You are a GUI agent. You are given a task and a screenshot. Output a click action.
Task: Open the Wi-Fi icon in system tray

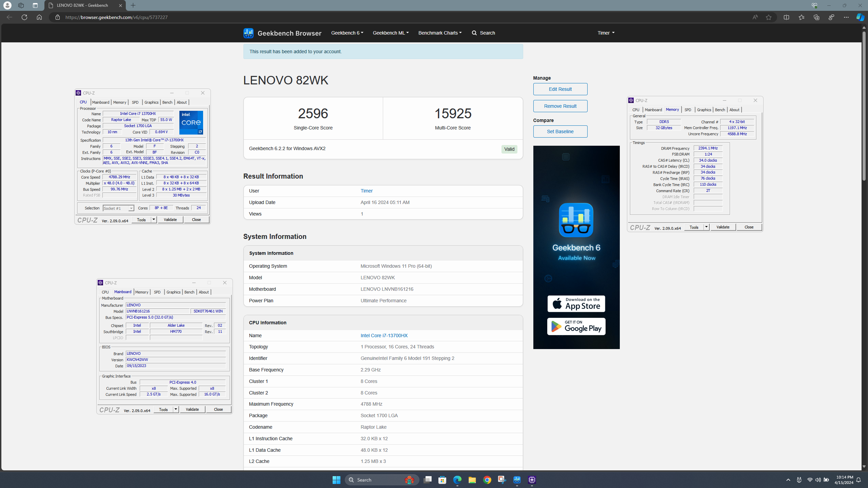click(x=810, y=480)
